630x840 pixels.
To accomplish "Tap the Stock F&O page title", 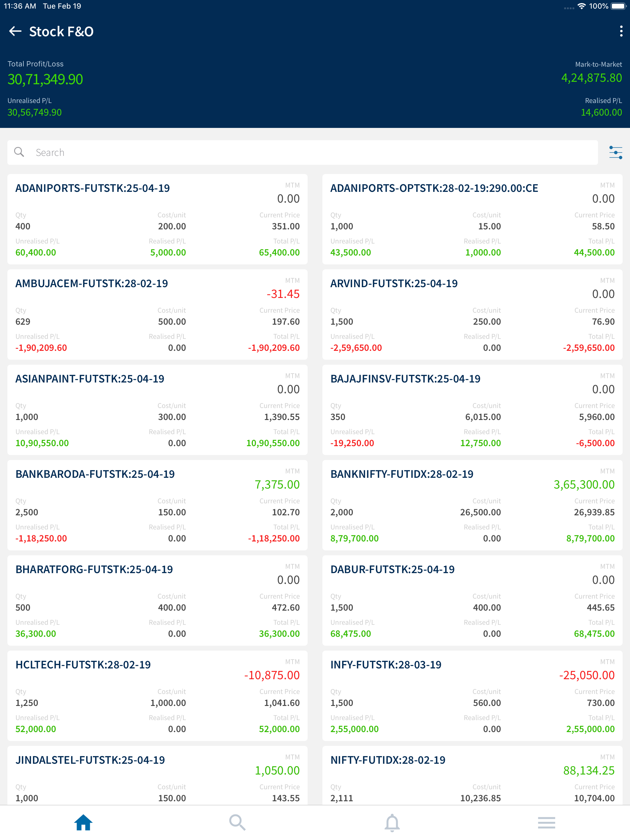I will [x=61, y=32].
